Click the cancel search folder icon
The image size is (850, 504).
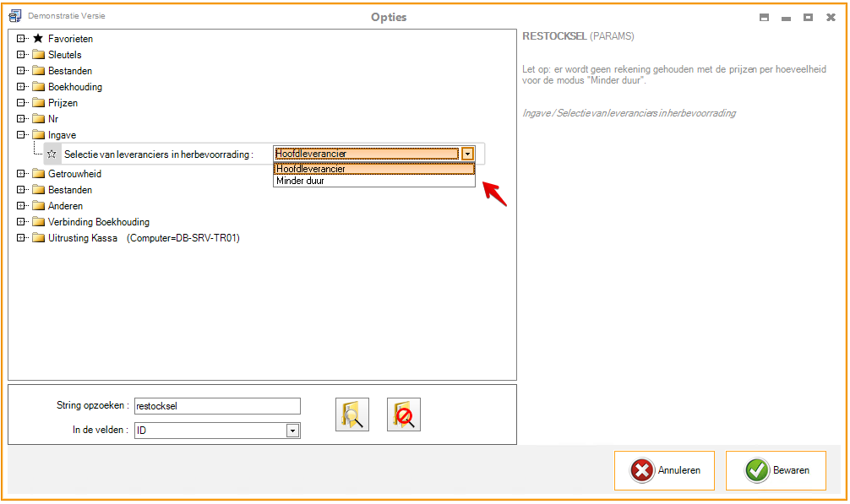coord(404,415)
